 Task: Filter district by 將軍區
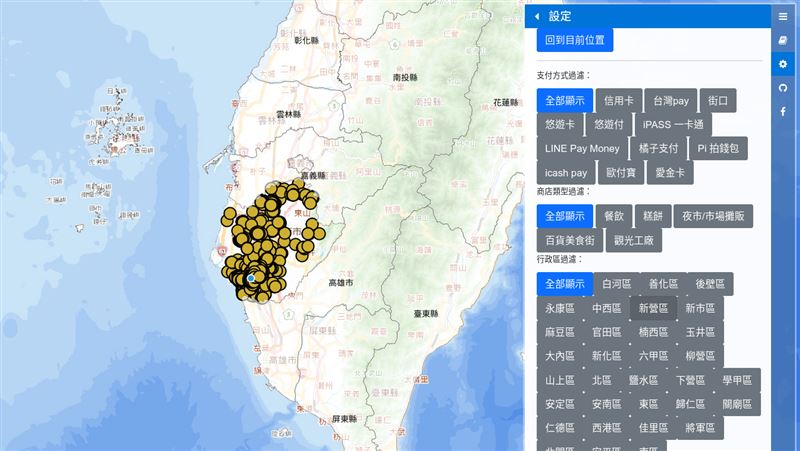point(700,428)
